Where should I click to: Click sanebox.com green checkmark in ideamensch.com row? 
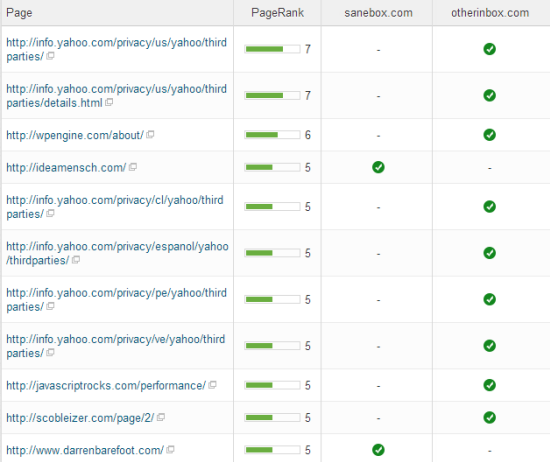pos(378,167)
